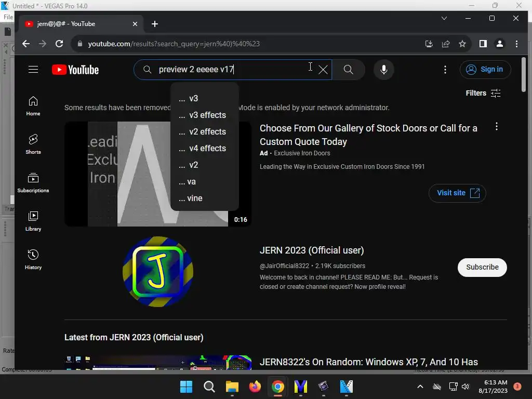This screenshot has width=532, height=399.
Task: Click the Chrome address bar URL
Action: [x=174, y=44]
